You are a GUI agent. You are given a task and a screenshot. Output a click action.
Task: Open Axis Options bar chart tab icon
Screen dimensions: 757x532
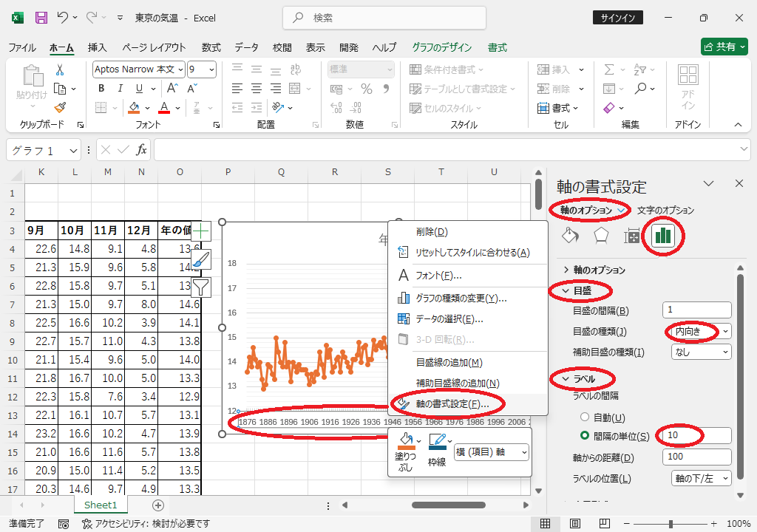[663, 236]
